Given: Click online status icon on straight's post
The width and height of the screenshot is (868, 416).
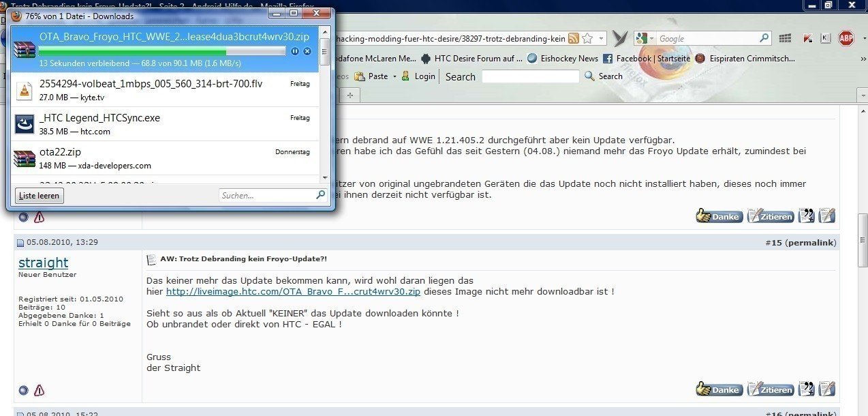Looking at the screenshot, I should click(x=24, y=390).
